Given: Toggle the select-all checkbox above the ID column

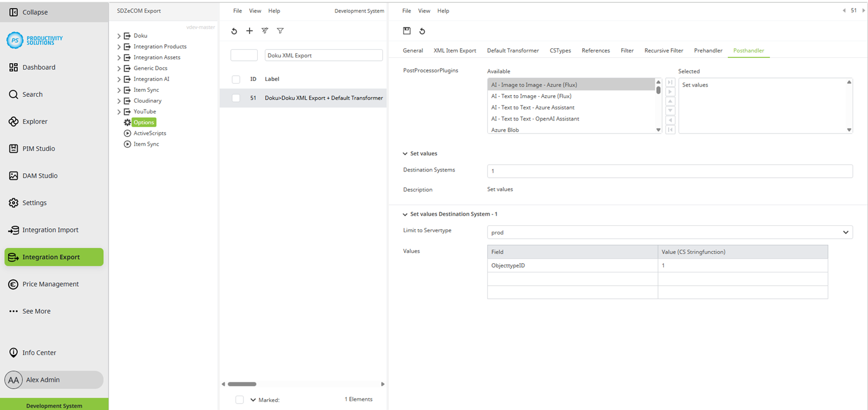Looking at the screenshot, I should (235, 79).
